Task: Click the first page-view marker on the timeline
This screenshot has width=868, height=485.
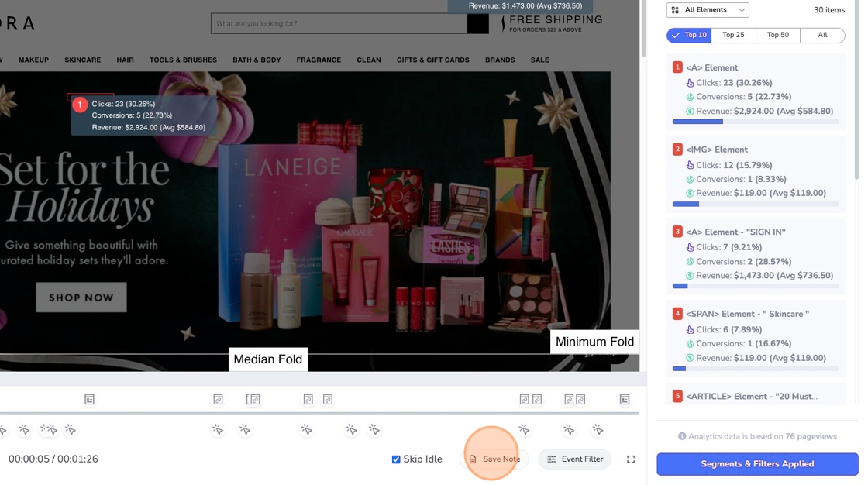Action: click(x=89, y=399)
